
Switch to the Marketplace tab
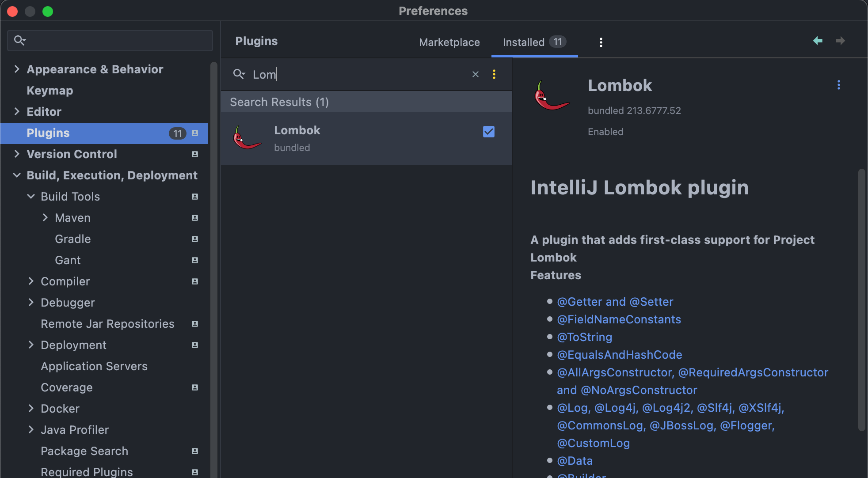pyautogui.click(x=449, y=42)
